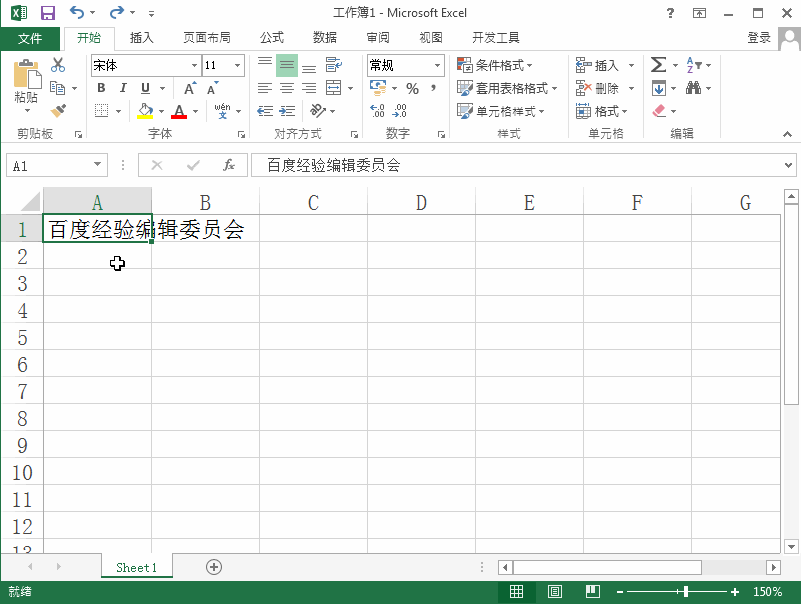Align text left
The width and height of the screenshot is (801, 604).
point(265,88)
